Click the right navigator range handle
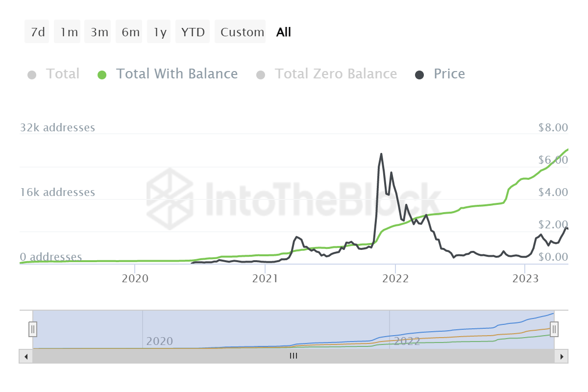 (x=554, y=329)
